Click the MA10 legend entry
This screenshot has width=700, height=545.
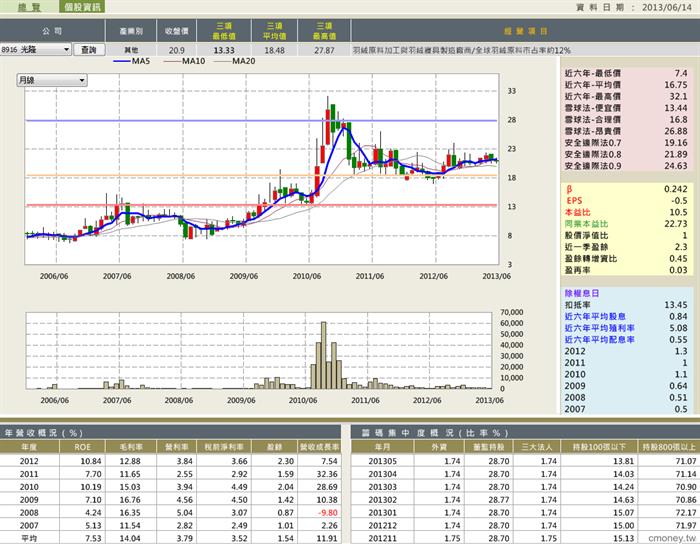184,61
